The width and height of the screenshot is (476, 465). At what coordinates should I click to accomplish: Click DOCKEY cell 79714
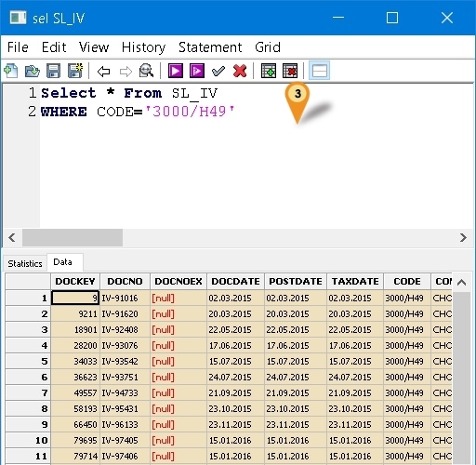click(75, 456)
